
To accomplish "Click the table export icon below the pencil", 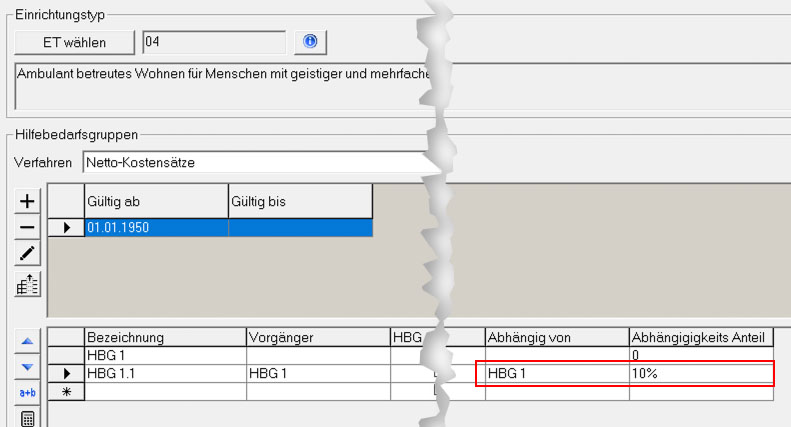I will coord(28,284).
